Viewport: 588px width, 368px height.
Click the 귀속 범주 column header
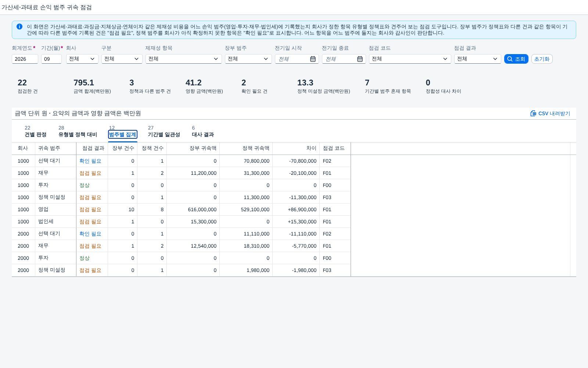[x=55, y=148]
